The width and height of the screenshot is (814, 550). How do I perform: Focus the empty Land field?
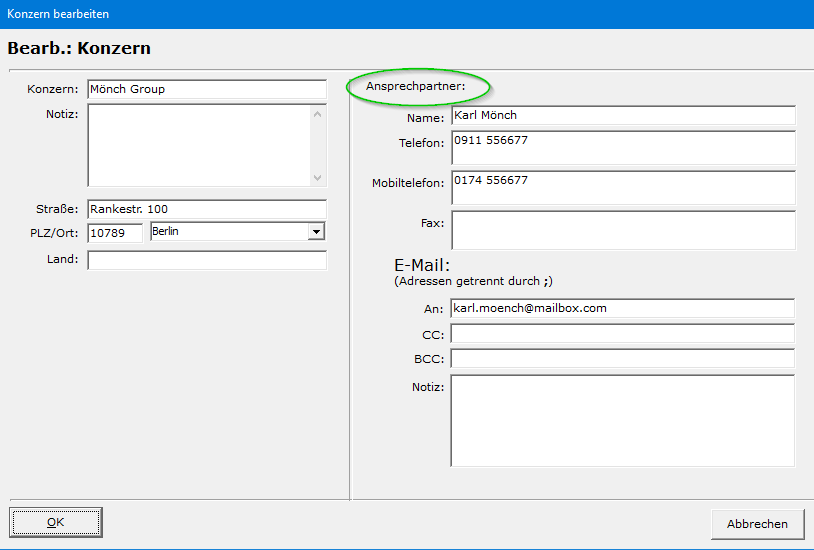click(206, 260)
